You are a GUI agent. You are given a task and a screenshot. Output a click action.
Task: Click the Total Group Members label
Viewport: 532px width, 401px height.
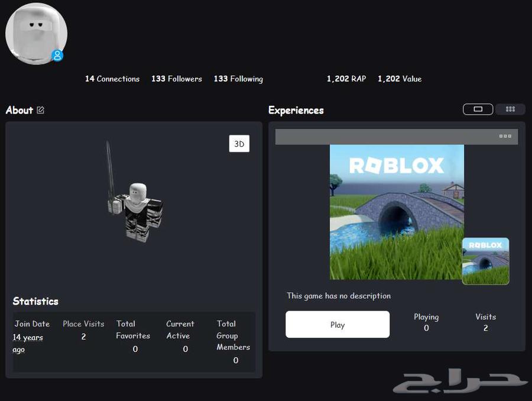[x=233, y=335]
